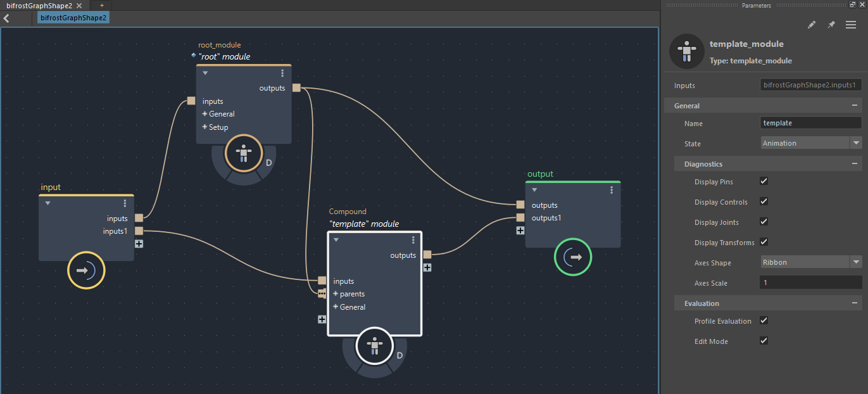Click the Axes Scale value field
Viewport: 868px width, 394px height.
coord(810,283)
